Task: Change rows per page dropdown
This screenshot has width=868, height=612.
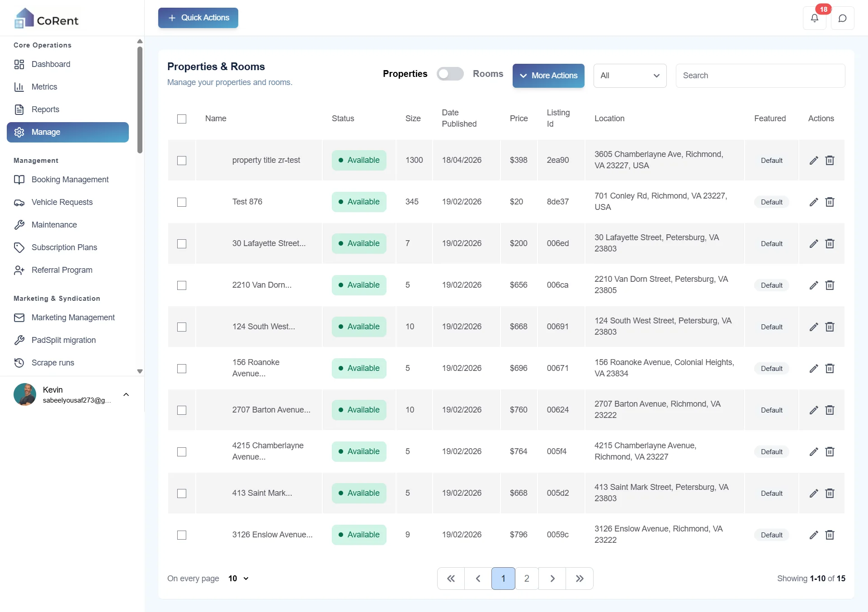Action: click(238, 579)
